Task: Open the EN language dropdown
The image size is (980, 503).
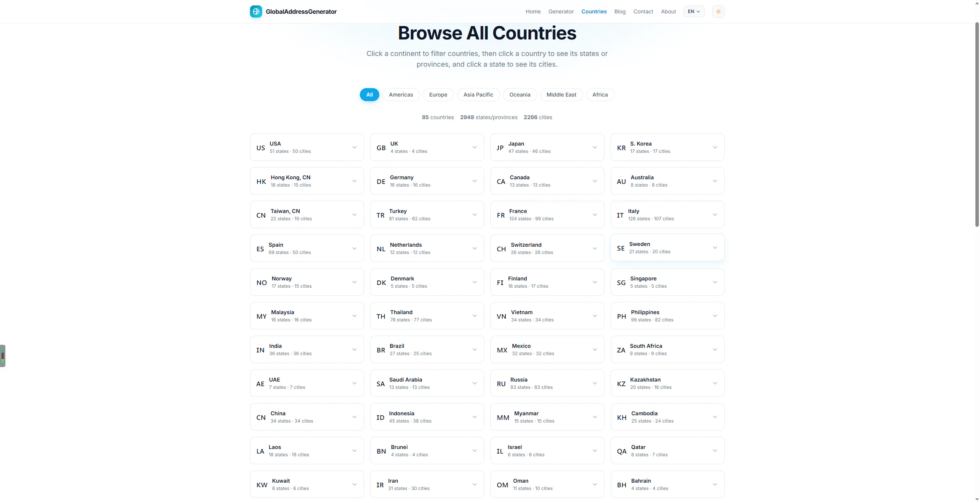Action: coord(694,11)
